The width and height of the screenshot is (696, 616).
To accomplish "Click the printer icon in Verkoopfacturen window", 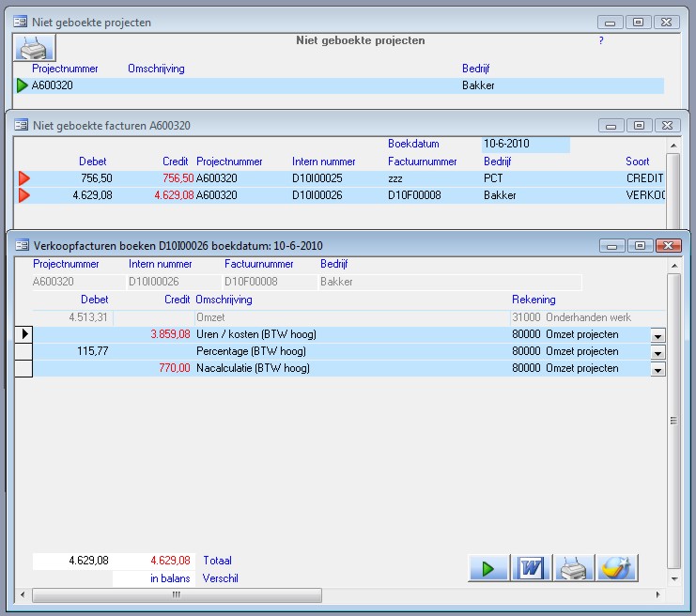I will click(573, 568).
